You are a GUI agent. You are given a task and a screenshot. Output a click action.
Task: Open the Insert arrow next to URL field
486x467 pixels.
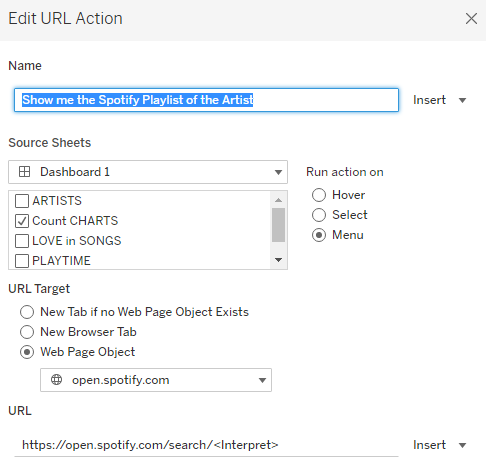coord(462,445)
